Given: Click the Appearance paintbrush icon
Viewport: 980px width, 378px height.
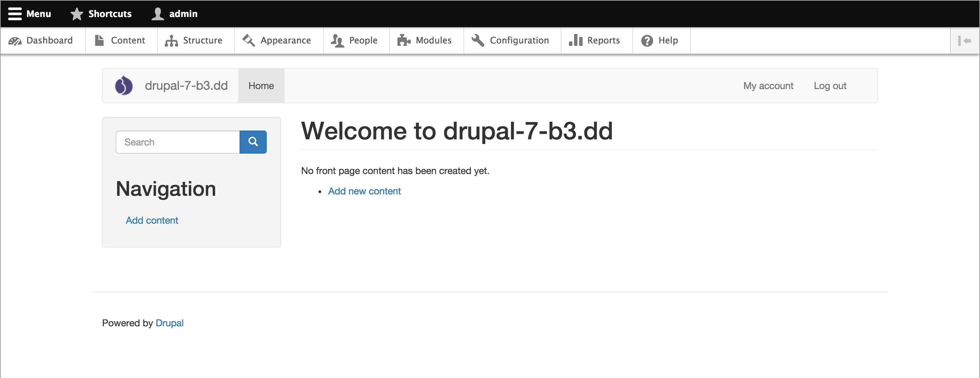Looking at the screenshot, I should [249, 40].
